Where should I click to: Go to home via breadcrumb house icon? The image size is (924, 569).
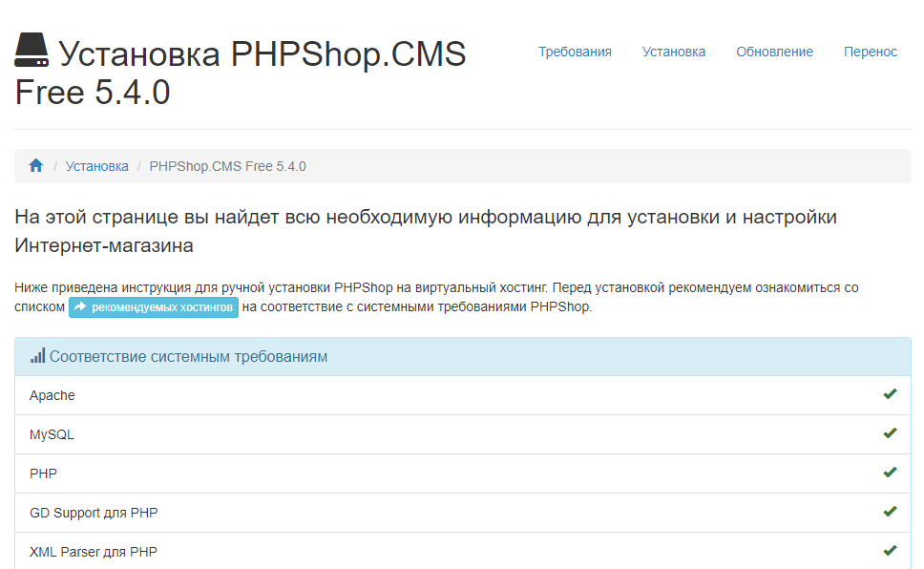tap(36, 166)
